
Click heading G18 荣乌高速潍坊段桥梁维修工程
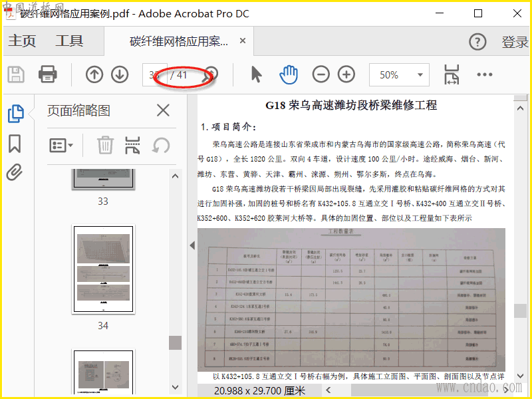point(351,105)
